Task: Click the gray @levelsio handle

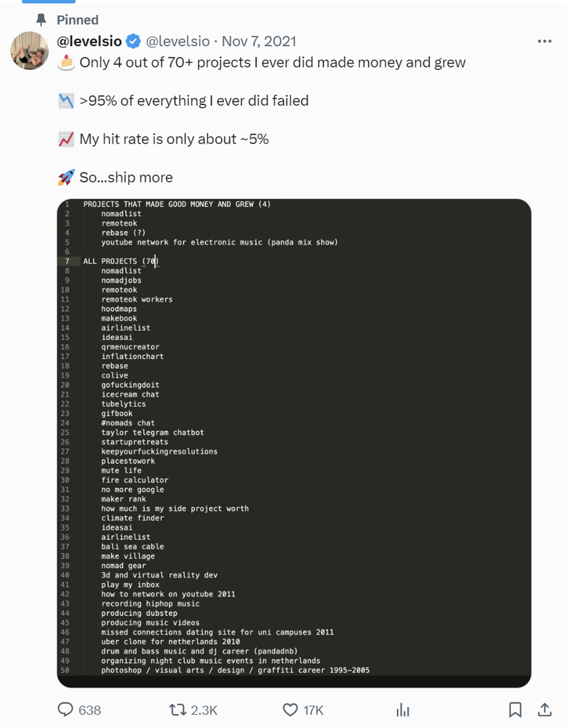Action: [178, 41]
